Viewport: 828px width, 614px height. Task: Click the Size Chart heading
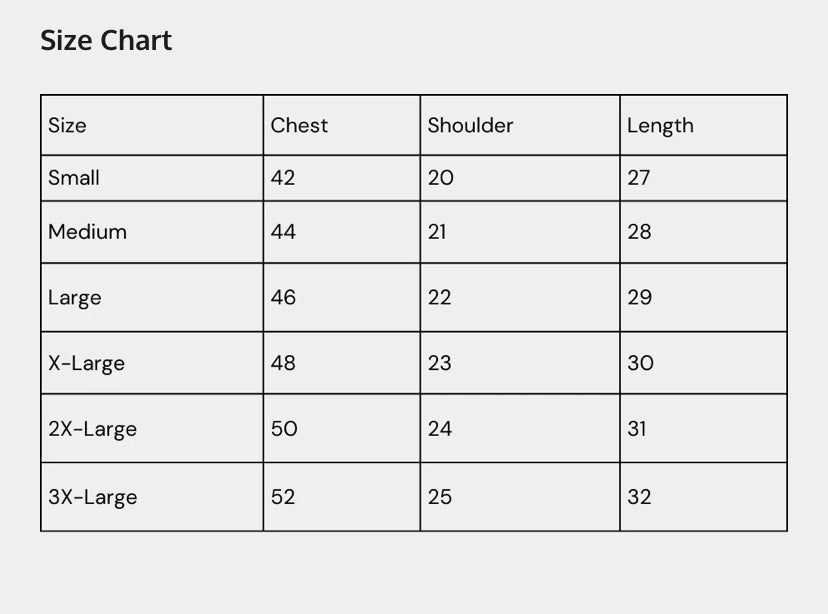[x=106, y=41]
